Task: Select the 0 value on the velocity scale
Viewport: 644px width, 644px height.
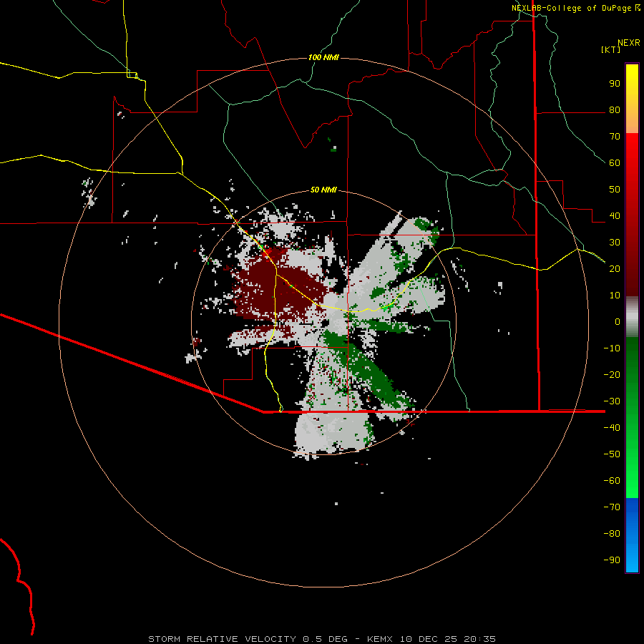Action: [618, 322]
